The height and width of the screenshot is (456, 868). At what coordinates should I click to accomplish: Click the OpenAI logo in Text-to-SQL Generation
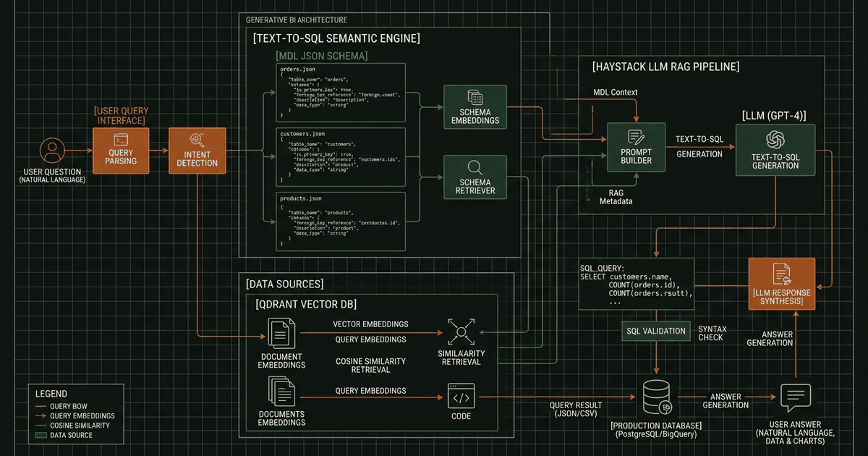pos(775,140)
